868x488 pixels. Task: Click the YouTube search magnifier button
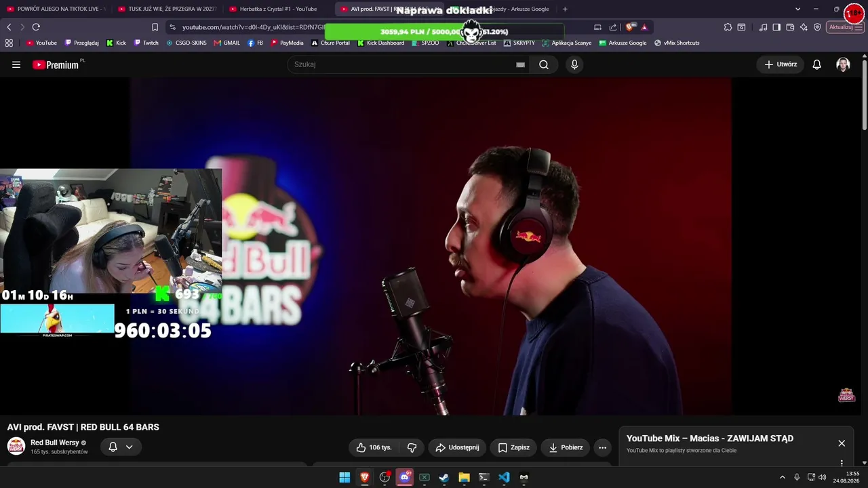(544, 64)
